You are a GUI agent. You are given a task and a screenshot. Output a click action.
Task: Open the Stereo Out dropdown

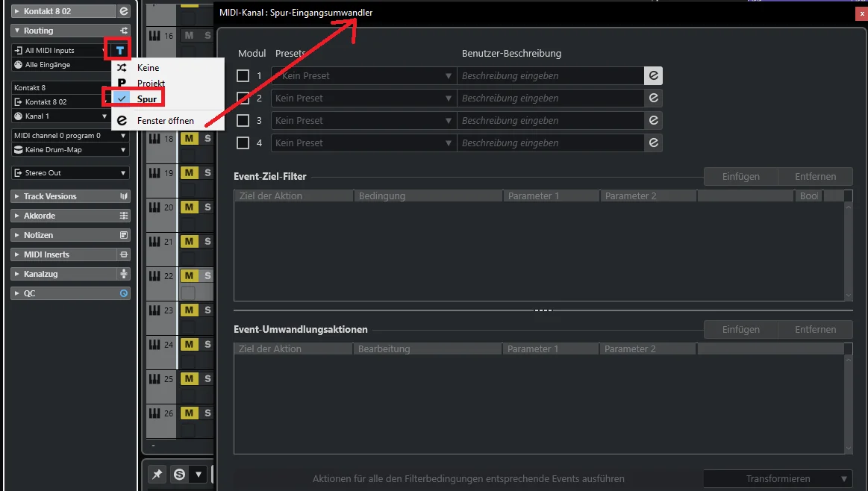(70, 172)
